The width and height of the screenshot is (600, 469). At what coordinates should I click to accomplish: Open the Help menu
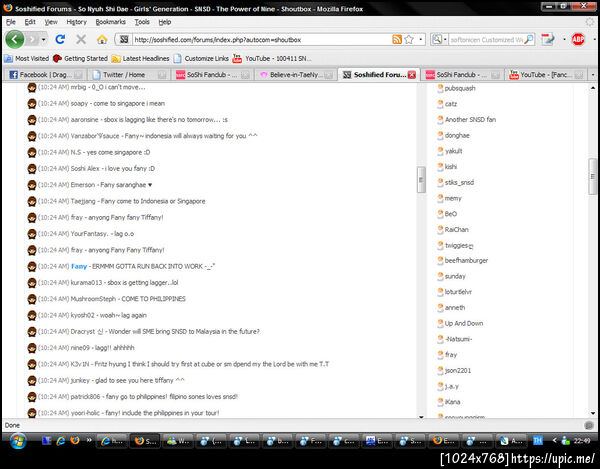click(165, 22)
